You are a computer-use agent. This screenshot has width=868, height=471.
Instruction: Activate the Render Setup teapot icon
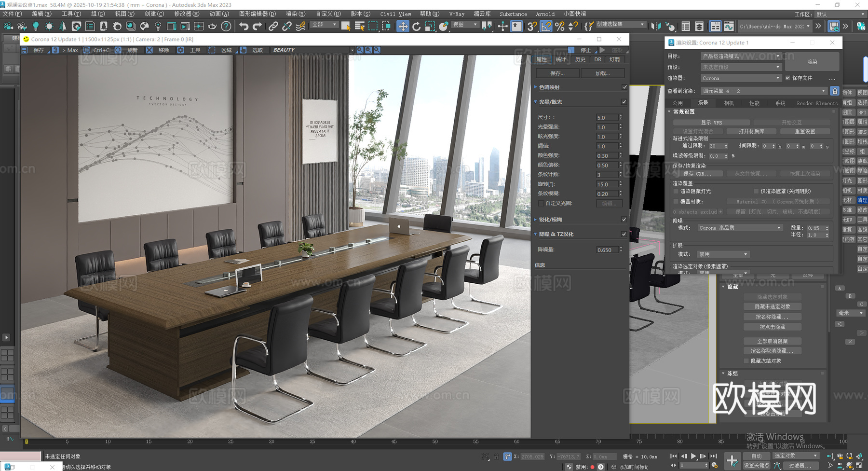click(213, 27)
